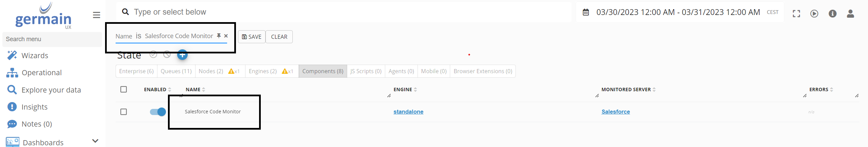
Task: Click the fullscreen icon
Action: pos(796,14)
